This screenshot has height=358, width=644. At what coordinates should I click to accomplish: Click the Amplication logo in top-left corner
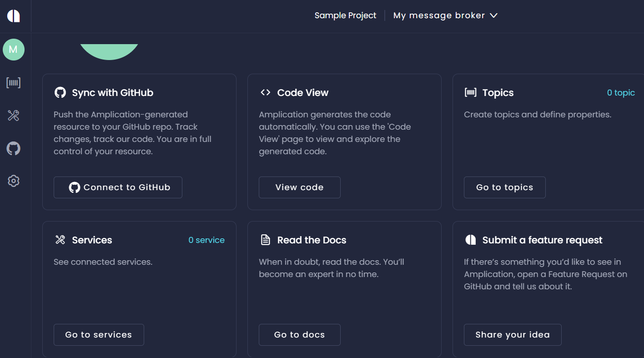(14, 15)
